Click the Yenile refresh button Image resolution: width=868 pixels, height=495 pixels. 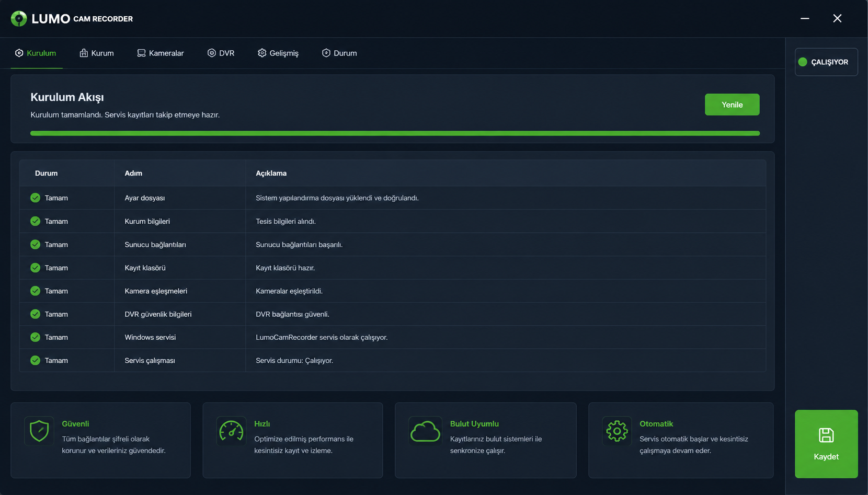(x=732, y=105)
